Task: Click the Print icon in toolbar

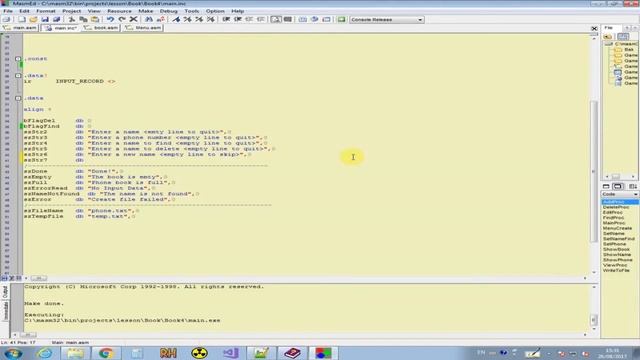Action: click(x=6, y=20)
